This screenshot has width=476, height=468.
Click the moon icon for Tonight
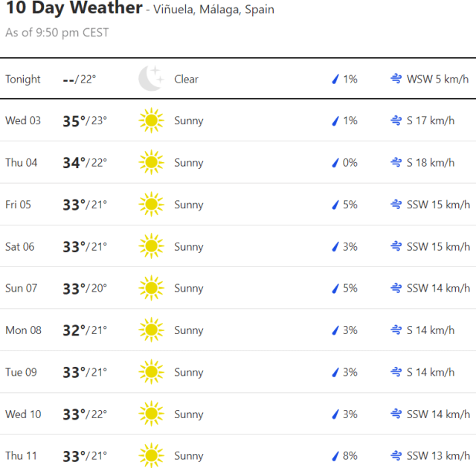(x=151, y=78)
